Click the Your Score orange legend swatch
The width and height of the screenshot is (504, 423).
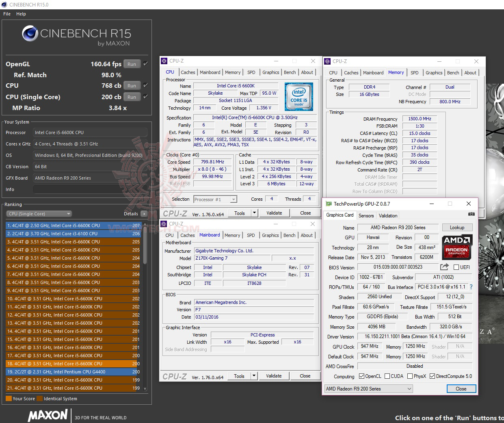pos(9,399)
